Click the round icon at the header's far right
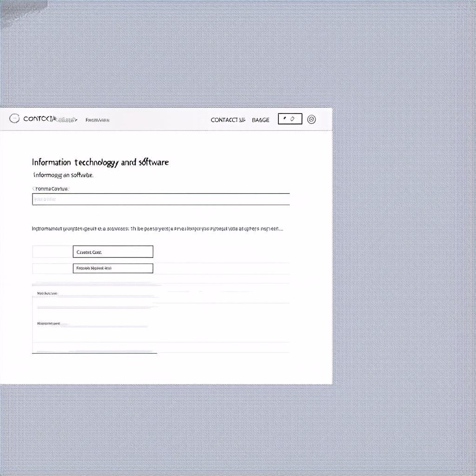 pos(311,119)
